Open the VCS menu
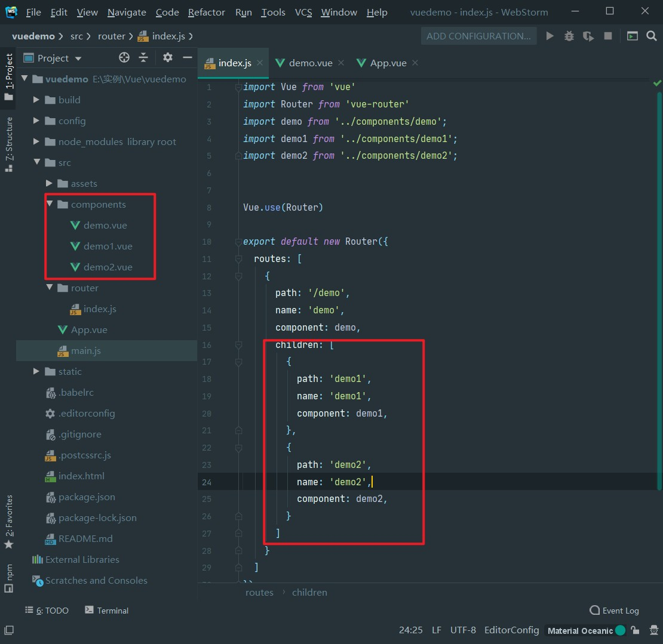The height and width of the screenshot is (644, 663). pos(303,13)
